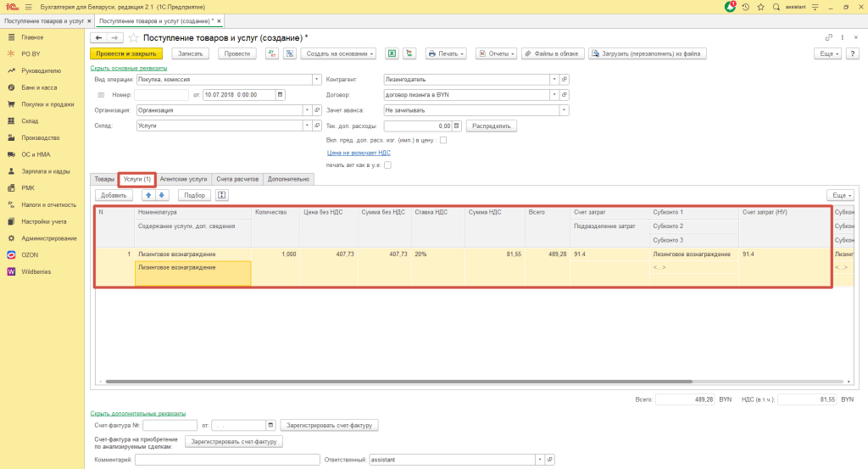Click Счет-фактура № input field

click(170, 425)
